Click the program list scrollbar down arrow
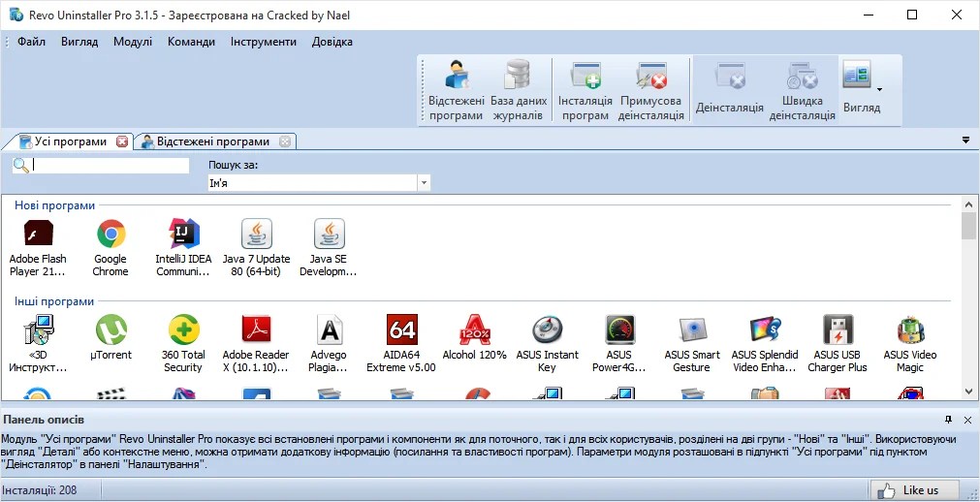This screenshot has height=502, width=980. click(969, 392)
